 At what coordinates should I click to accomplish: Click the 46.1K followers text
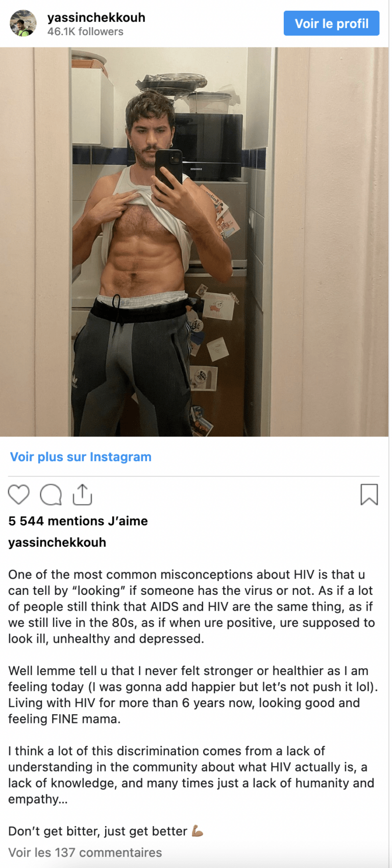coord(85,32)
